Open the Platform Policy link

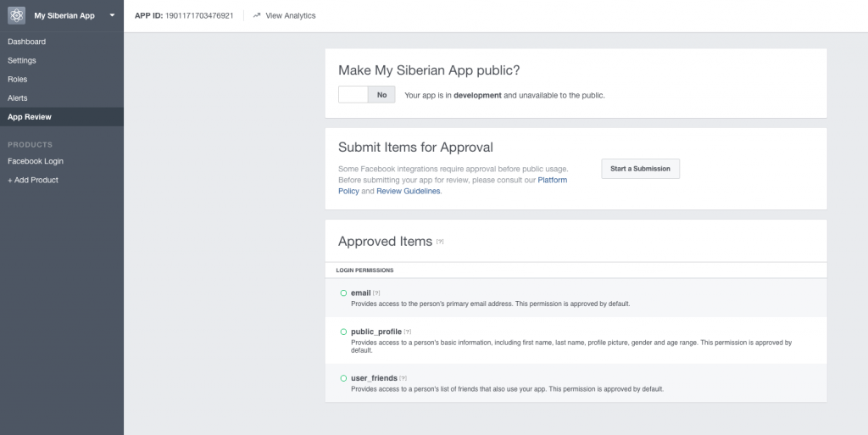pyautogui.click(x=551, y=180)
